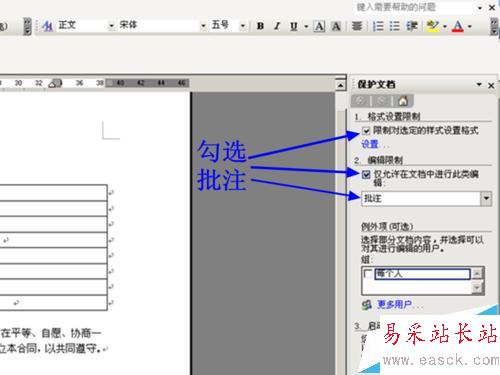The image size is (500, 375).
Task: Click the document vertical scroll up arrow
Action: coord(340,85)
